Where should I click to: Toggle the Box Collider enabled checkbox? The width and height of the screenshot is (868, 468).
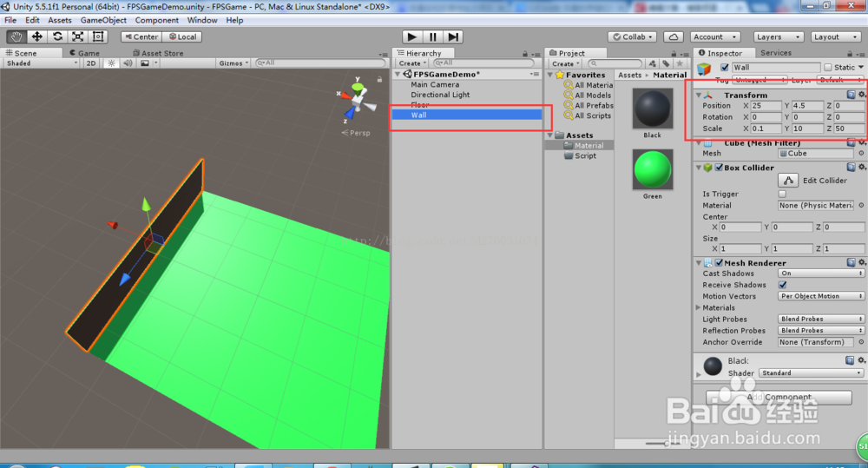coord(719,168)
